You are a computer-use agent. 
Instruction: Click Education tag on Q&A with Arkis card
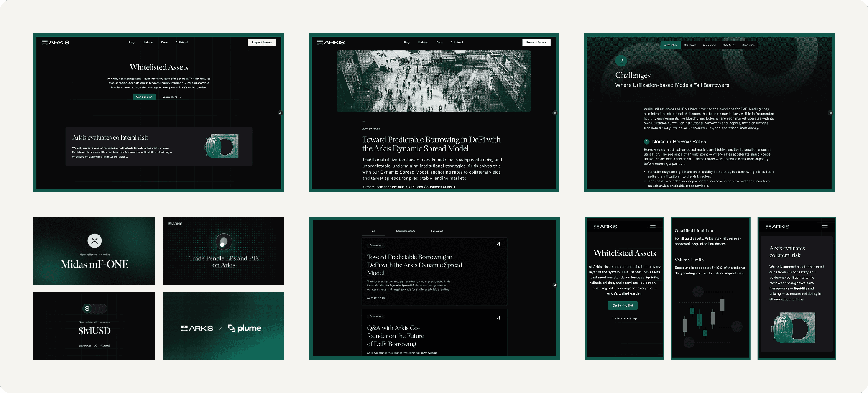376,316
